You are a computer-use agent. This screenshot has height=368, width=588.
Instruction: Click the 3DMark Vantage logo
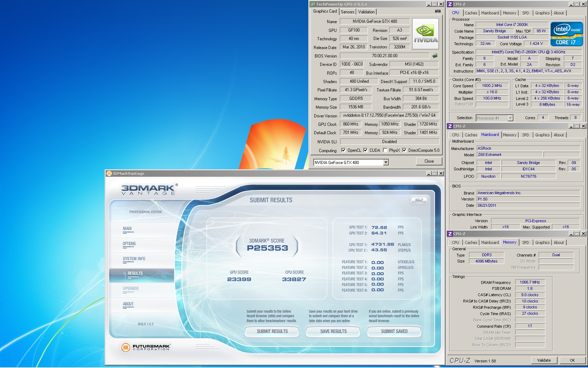[x=150, y=189]
